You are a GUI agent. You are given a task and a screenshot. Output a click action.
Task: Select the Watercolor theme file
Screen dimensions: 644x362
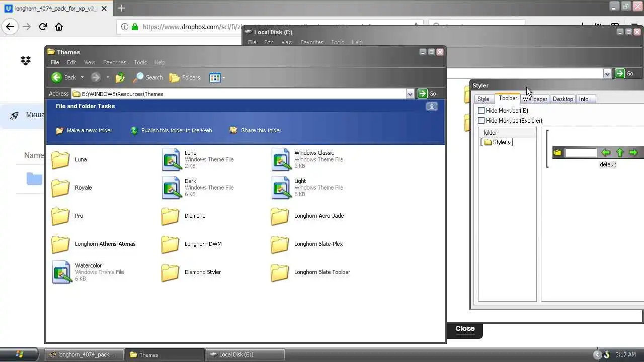[88, 272]
